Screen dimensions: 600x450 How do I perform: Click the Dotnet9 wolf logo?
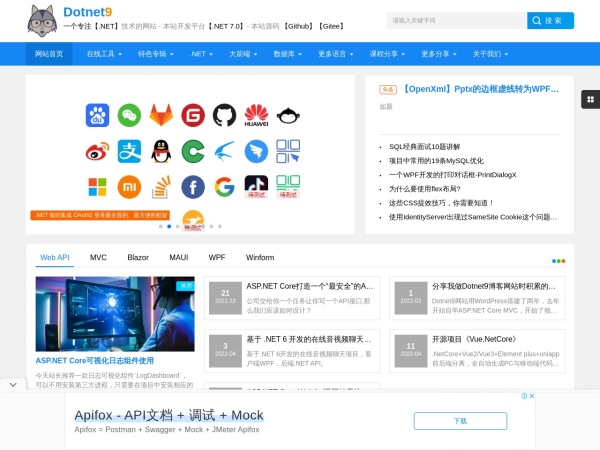pyautogui.click(x=42, y=21)
